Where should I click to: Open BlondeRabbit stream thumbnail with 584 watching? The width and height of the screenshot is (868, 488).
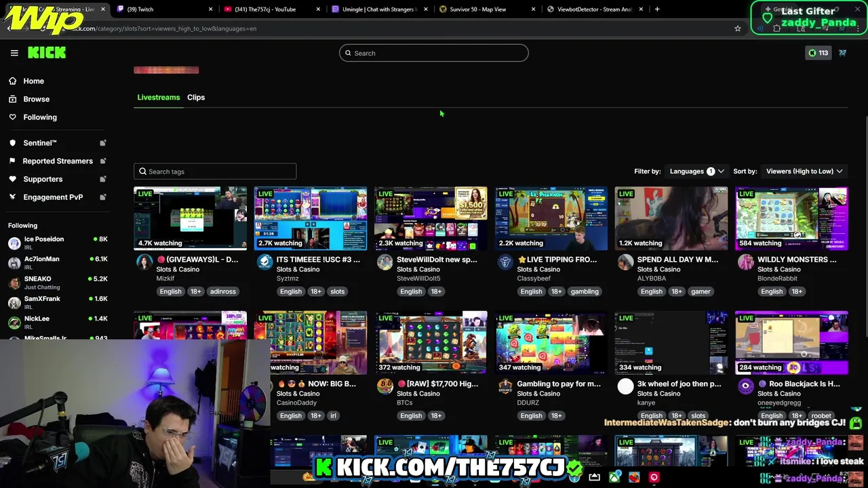(791, 218)
